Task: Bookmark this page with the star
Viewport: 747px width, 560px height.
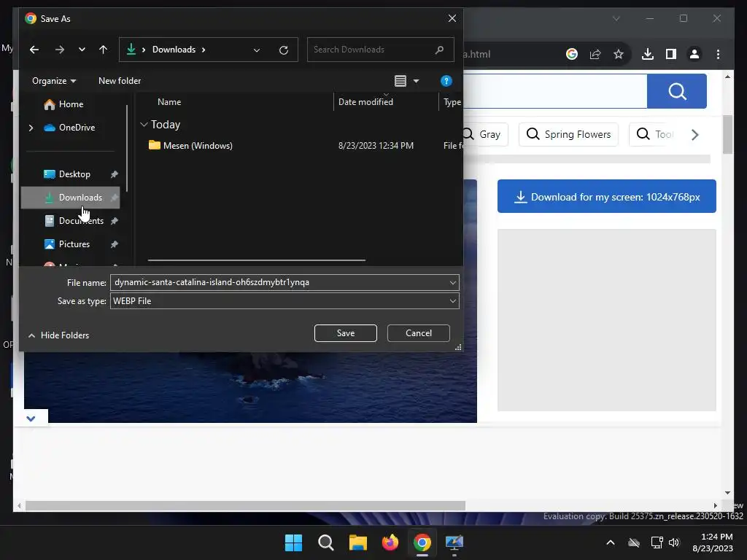Action: 619,54
